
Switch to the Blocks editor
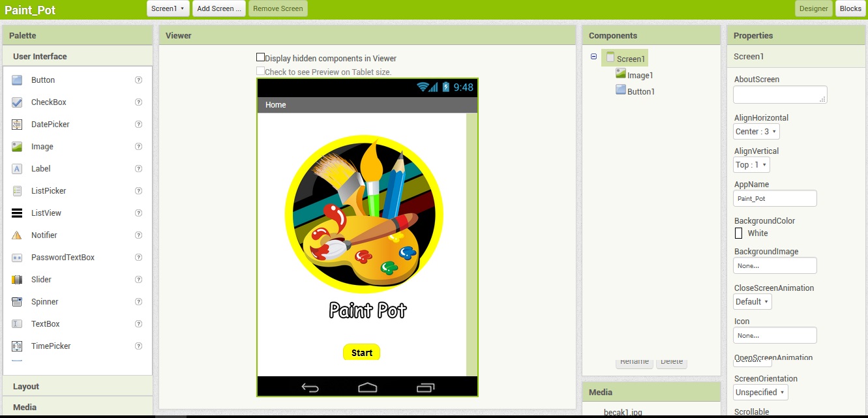(x=850, y=8)
